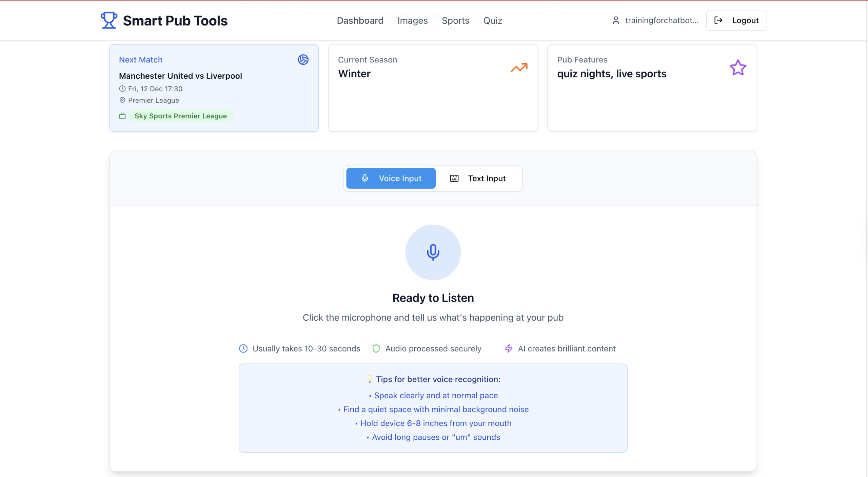Navigate to the Quiz page

point(492,20)
